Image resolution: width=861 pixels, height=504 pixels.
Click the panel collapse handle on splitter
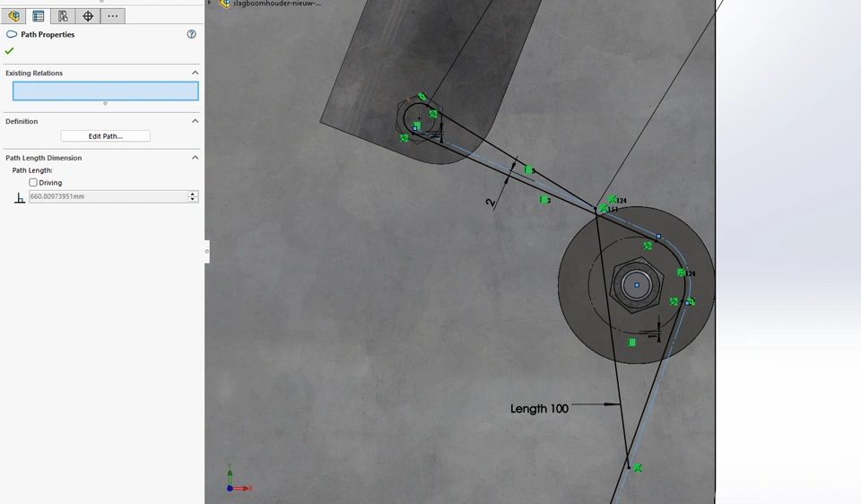coord(207,251)
